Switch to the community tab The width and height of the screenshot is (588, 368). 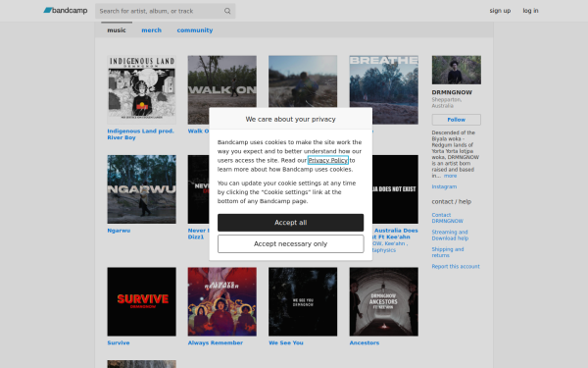pyautogui.click(x=195, y=30)
